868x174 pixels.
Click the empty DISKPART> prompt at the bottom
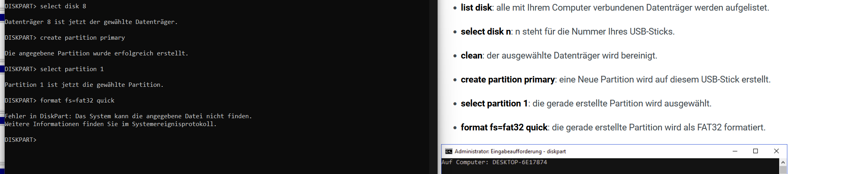click(x=20, y=140)
